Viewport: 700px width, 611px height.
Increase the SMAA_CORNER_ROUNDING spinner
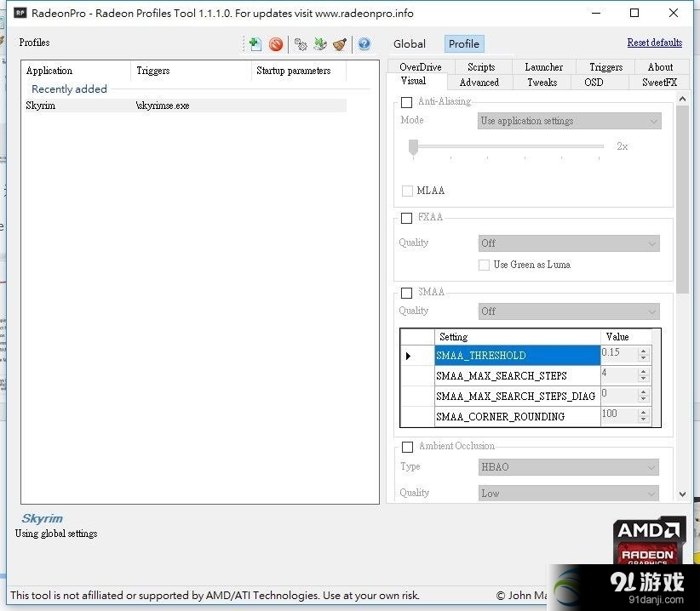point(643,412)
